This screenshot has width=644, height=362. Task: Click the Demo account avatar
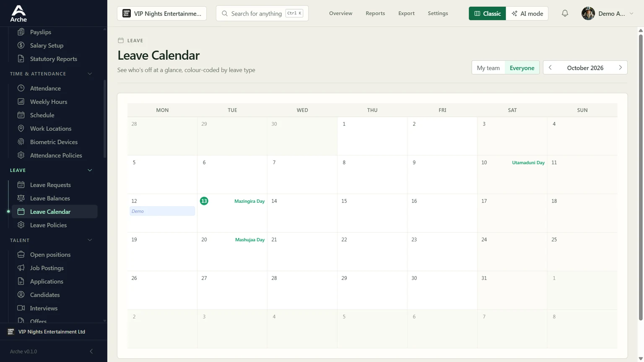tap(588, 13)
